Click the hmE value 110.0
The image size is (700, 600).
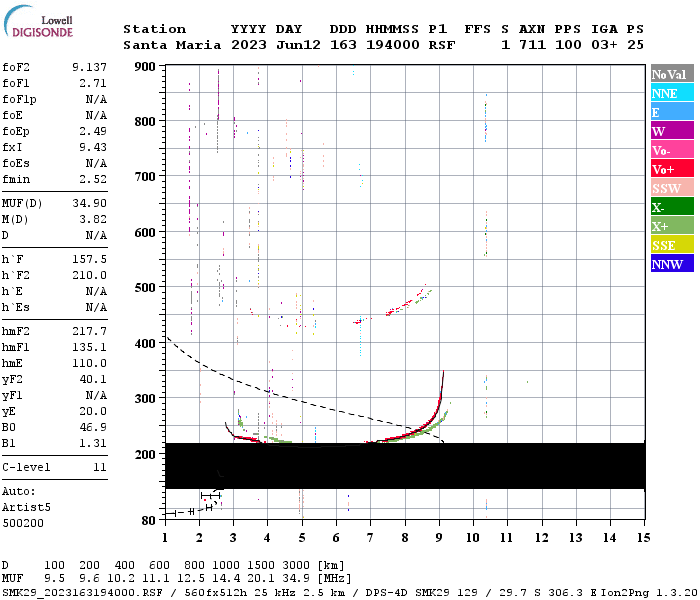click(89, 363)
